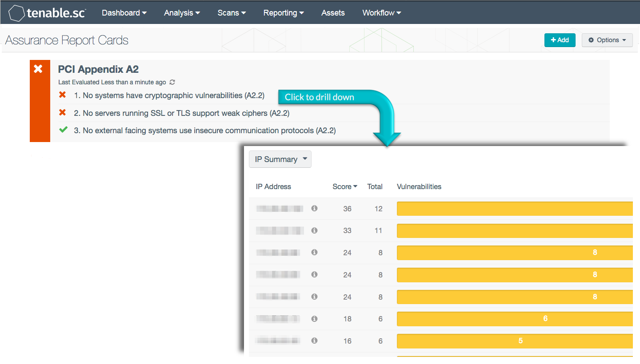Click the IP Address column header
Viewport: 640px width, 364px height.
click(x=273, y=186)
